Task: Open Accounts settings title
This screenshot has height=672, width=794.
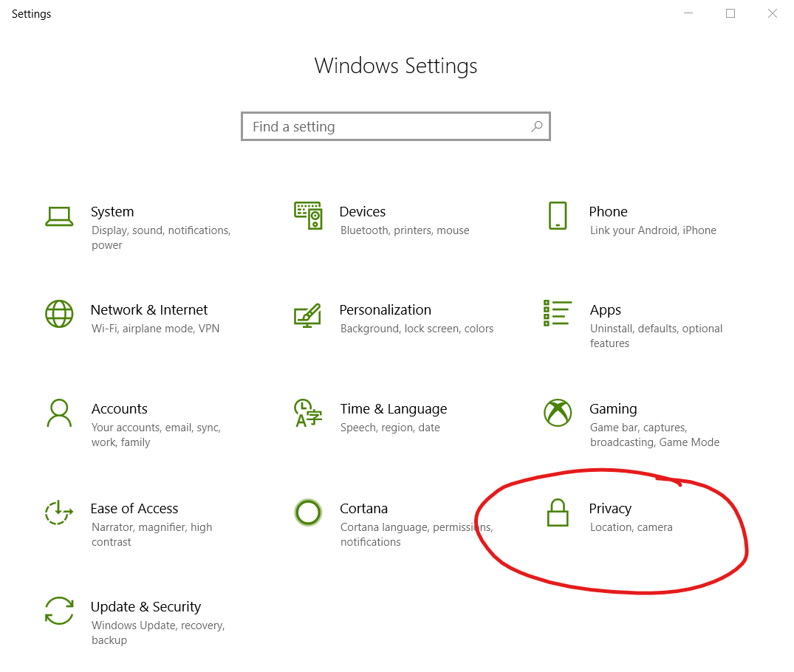Action: (120, 408)
